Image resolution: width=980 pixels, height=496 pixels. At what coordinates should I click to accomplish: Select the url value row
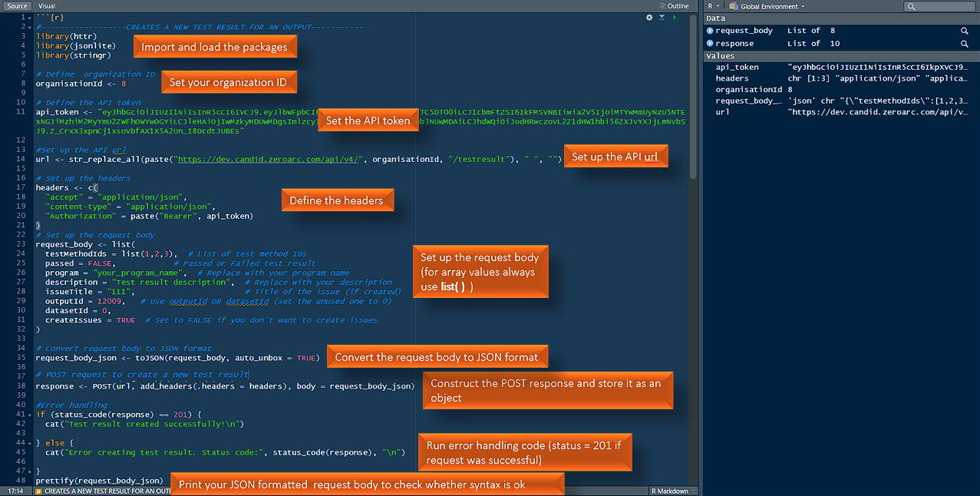point(842,112)
